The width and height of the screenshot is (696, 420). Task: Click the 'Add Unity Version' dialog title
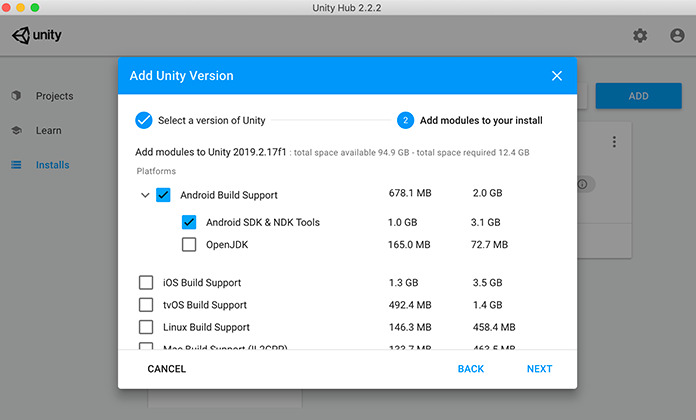(182, 76)
